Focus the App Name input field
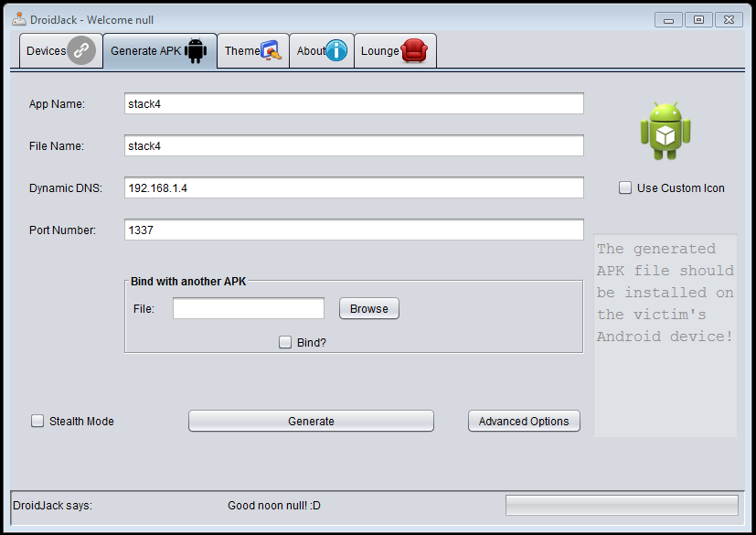This screenshot has width=756, height=535. coord(354,103)
